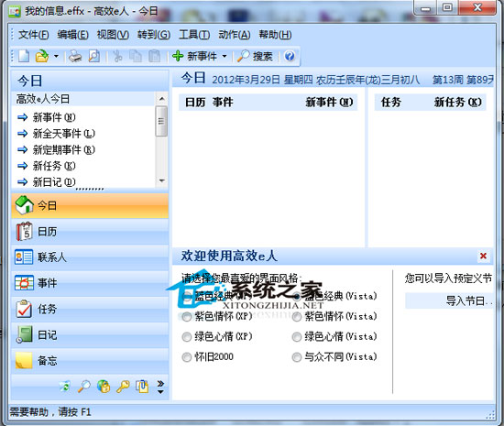Viewport: 504px width, 426px height.
Task: Select the 绿色心情 (XP) radio button
Action: click(x=187, y=337)
